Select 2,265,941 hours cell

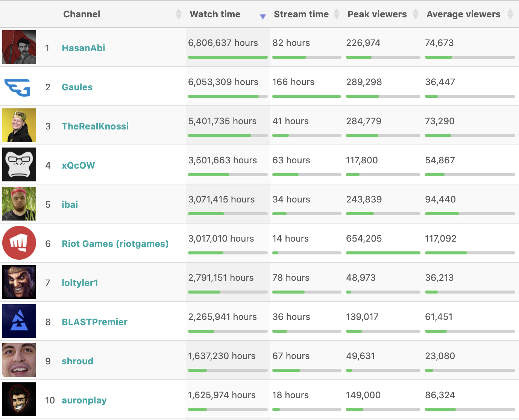223,317
